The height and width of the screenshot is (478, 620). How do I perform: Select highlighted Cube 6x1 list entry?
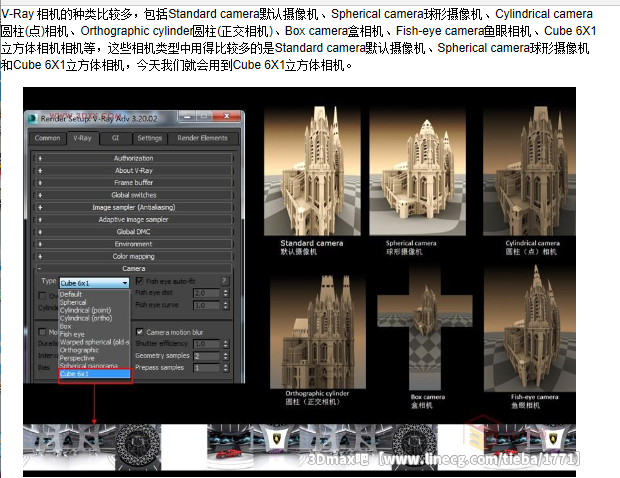pyautogui.click(x=95, y=374)
